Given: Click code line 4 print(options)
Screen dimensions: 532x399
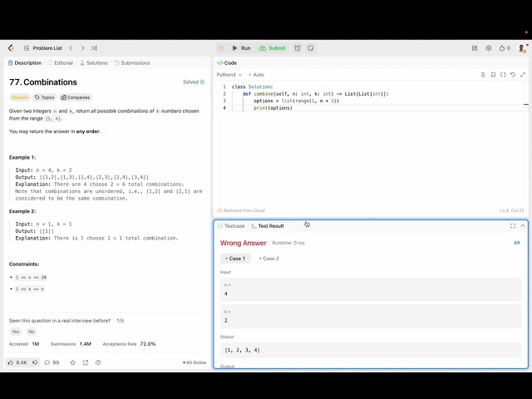Looking at the screenshot, I should tap(273, 108).
